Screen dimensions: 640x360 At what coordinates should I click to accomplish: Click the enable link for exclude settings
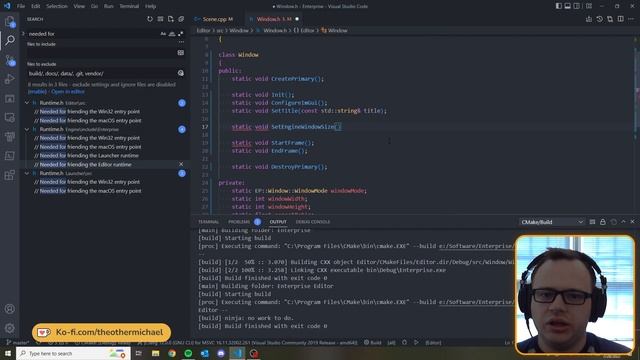(38, 92)
